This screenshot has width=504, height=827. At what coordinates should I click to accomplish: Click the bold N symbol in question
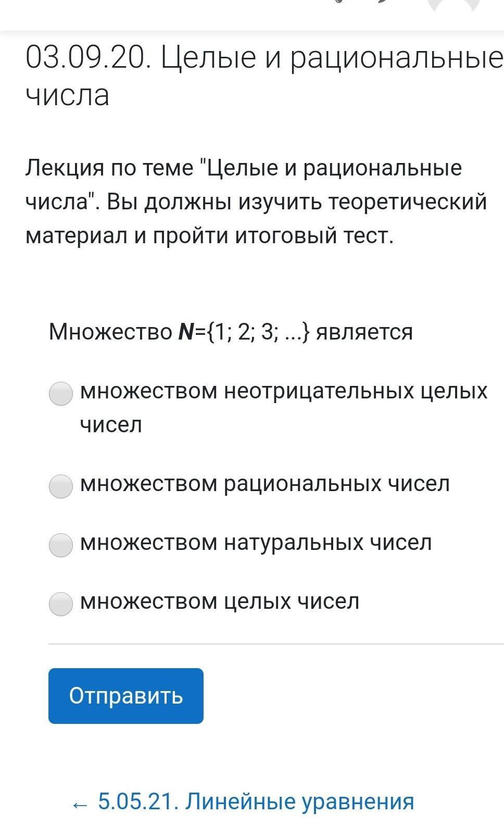[185, 332]
